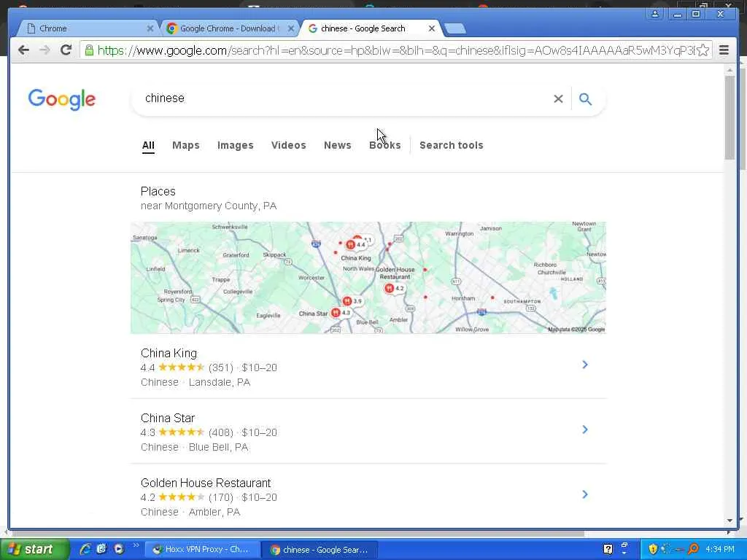Viewport: 747px width, 560px height.
Task: Expand China Star details chevron
Action: [x=585, y=429]
